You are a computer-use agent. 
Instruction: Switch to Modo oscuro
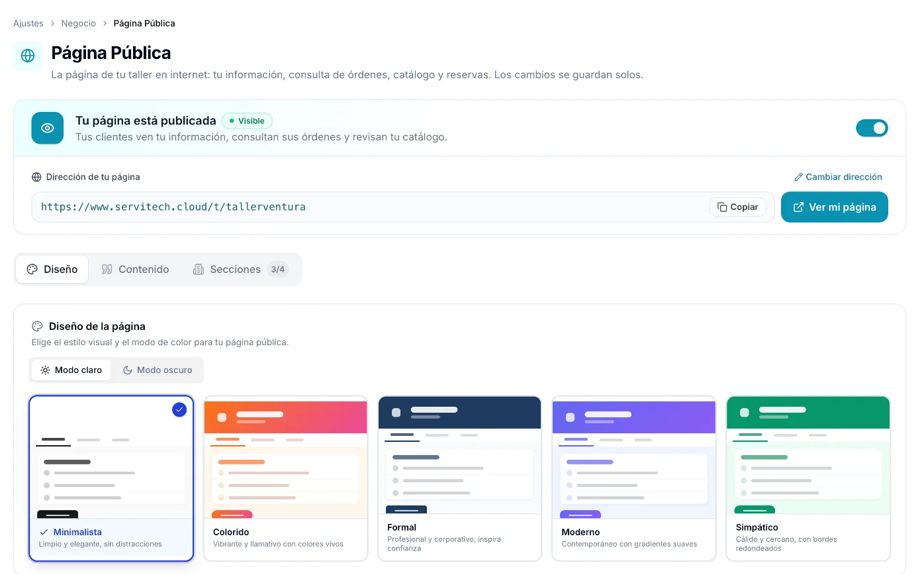(158, 370)
